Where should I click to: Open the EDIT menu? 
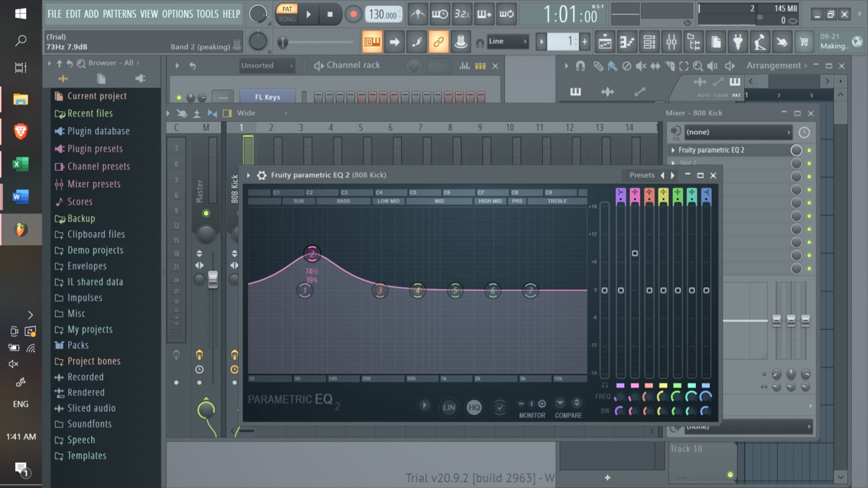pyautogui.click(x=73, y=14)
